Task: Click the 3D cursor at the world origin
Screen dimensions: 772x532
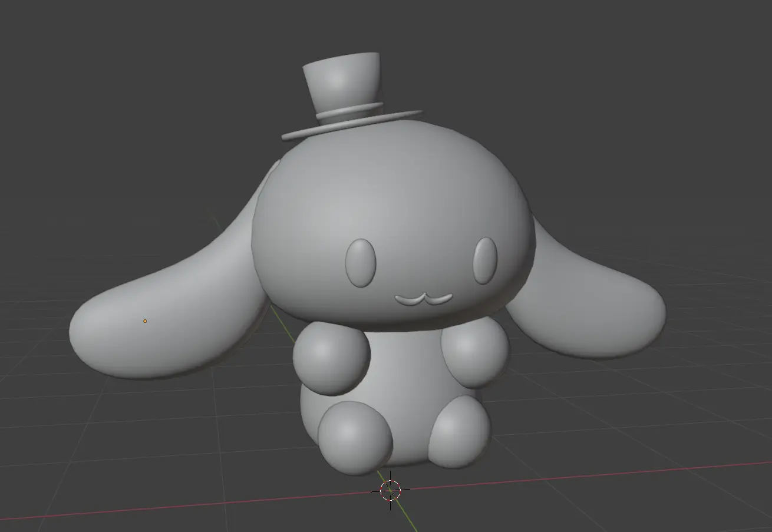Action: pos(390,490)
